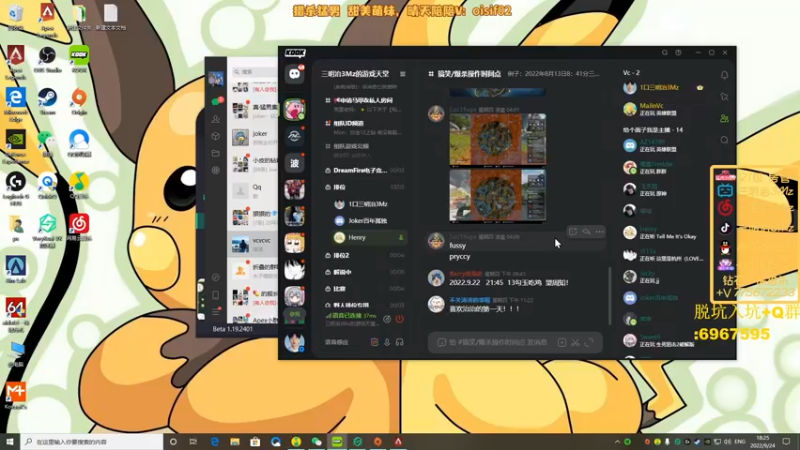Screen dimensions: 800x450
Task: Click search icon in KOOK title bar
Action: tap(664, 53)
